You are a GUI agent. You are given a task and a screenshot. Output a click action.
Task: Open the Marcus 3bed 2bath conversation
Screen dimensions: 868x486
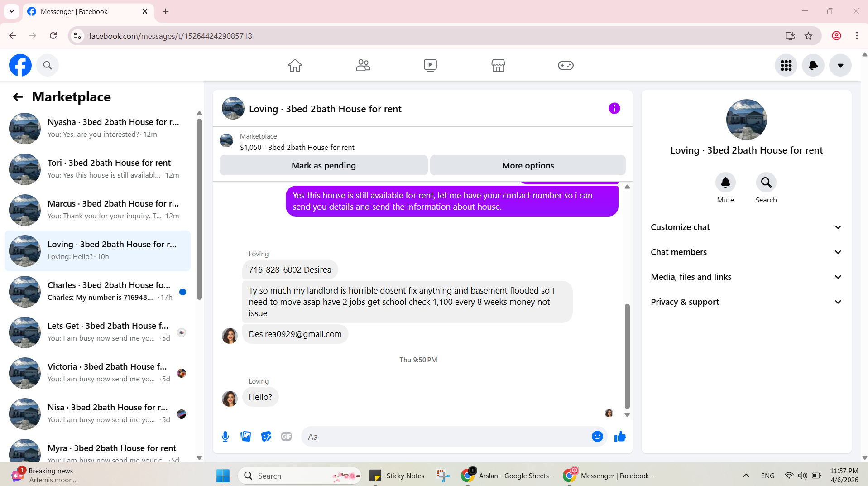(97, 210)
